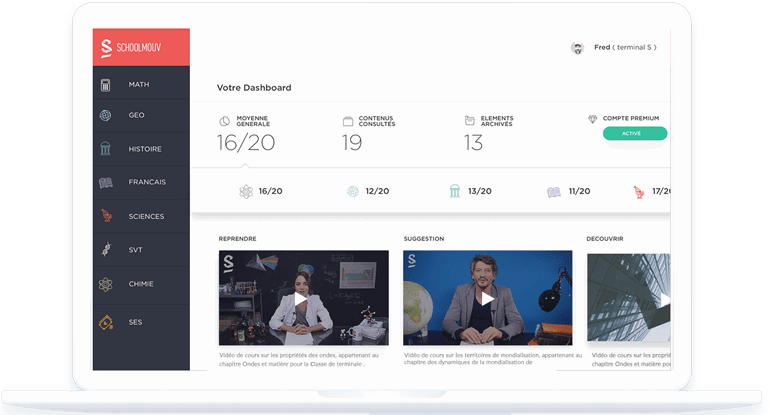Click the 13/20 history grade

click(479, 191)
